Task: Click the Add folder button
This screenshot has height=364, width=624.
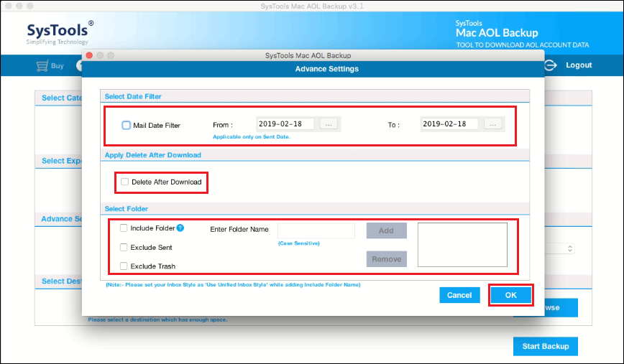Action: click(x=387, y=230)
